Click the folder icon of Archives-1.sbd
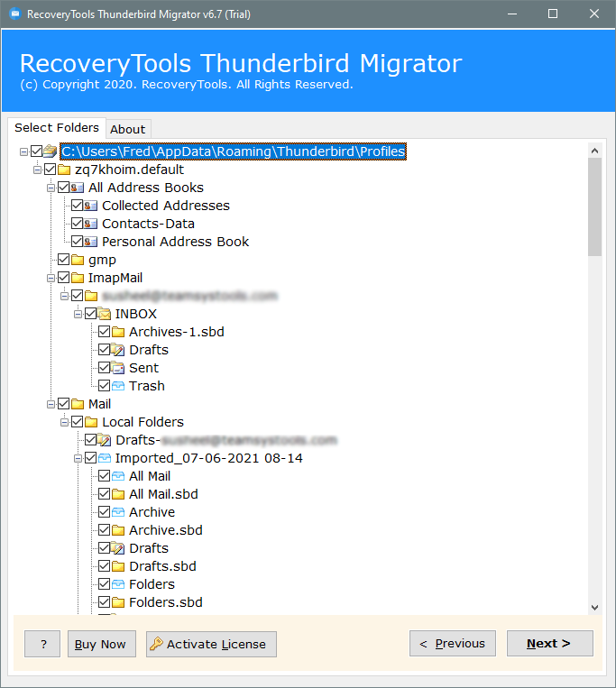The image size is (616, 688). pos(118,332)
